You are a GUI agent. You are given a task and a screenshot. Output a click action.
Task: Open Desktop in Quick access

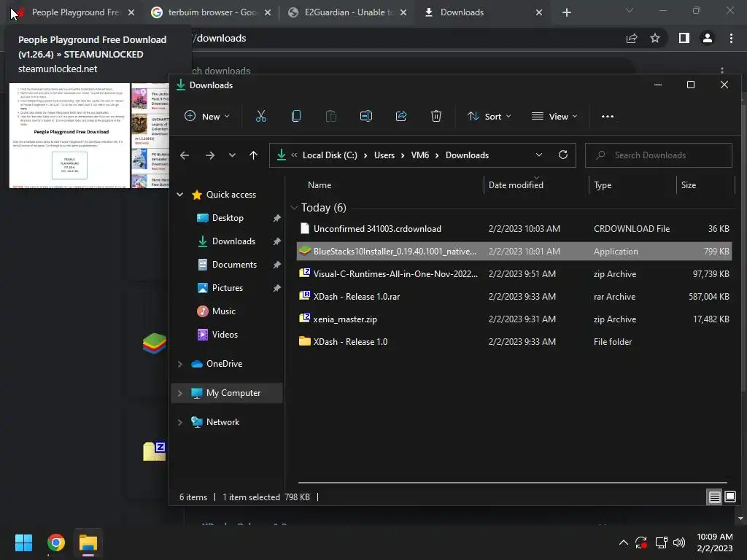click(x=228, y=217)
